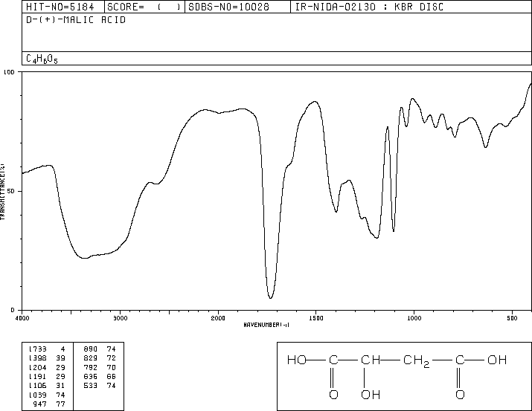
Task: Select peak value 636 in the table
Action: (x=91, y=376)
